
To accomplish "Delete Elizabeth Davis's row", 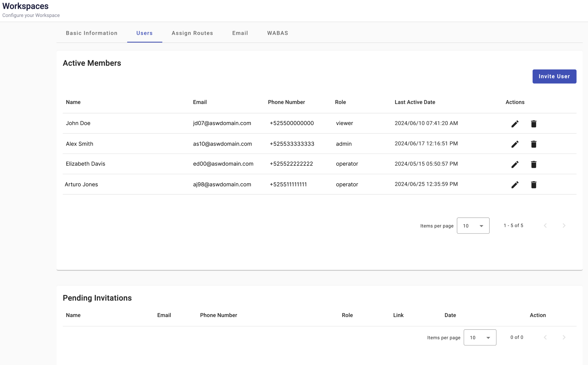I will click(533, 164).
